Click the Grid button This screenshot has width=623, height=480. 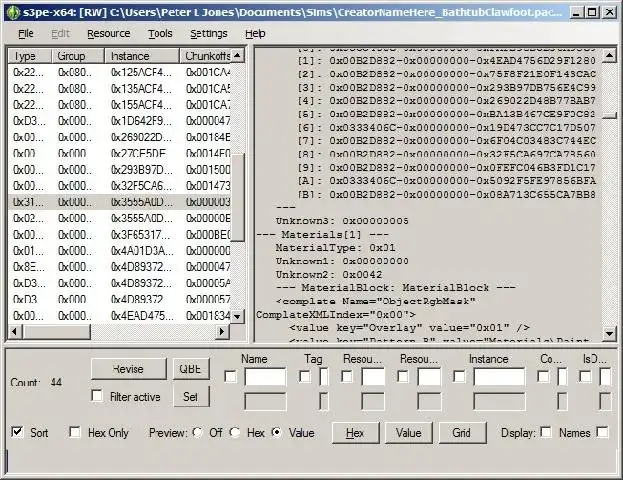(462, 432)
